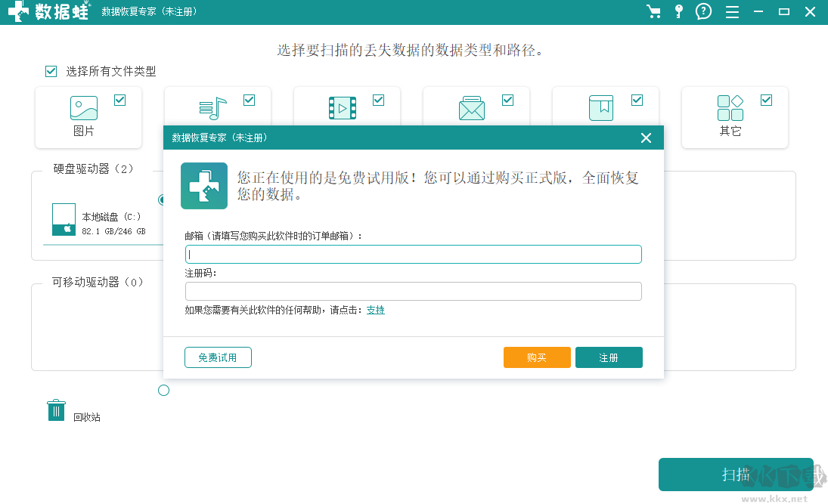828x504 pixels.
Task: Open the hamburger menu in the title bar
Action: pos(731,12)
